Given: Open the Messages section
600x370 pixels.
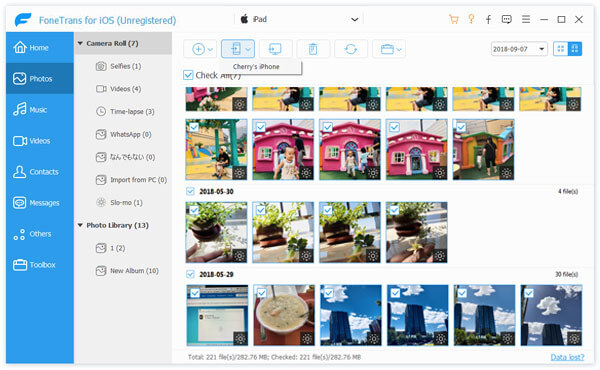Looking at the screenshot, I should (39, 202).
